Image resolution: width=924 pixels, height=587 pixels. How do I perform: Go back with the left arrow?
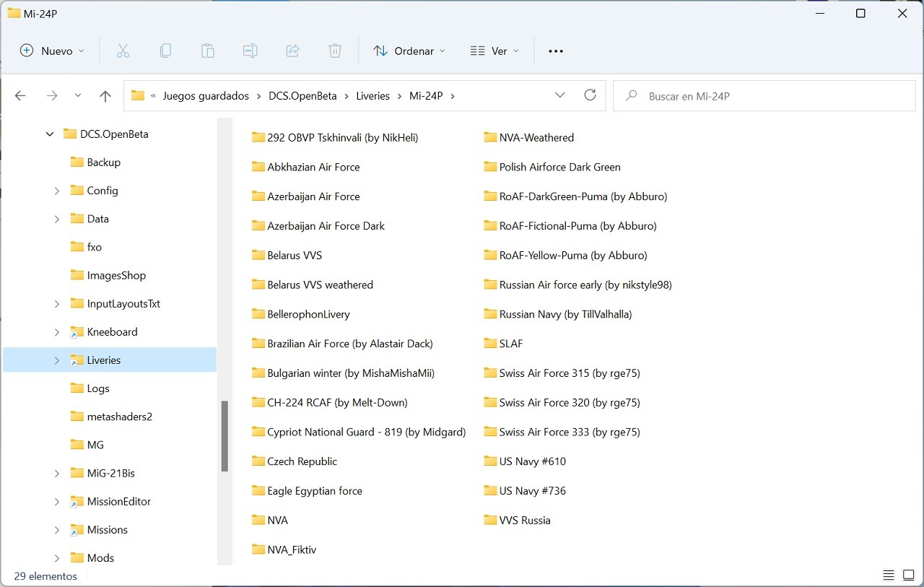pyautogui.click(x=20, y=96)
